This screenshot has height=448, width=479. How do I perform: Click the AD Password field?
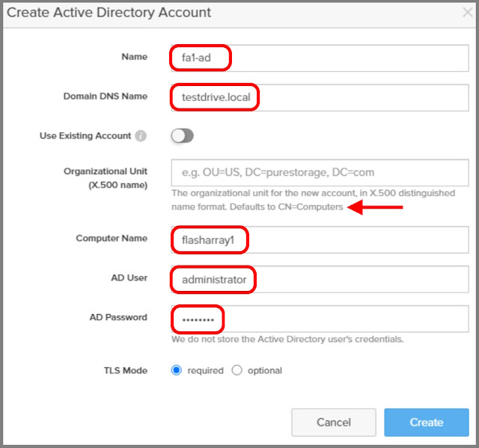click(320, 319)
